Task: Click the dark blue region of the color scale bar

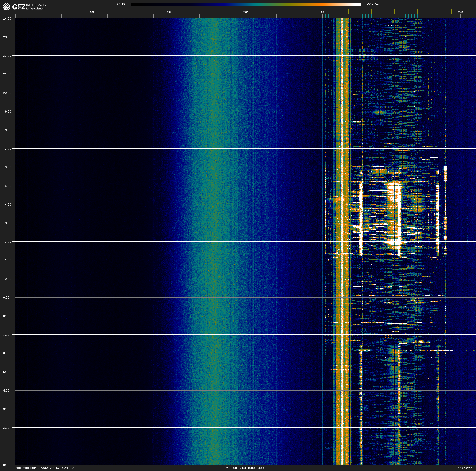Action: 222,4
